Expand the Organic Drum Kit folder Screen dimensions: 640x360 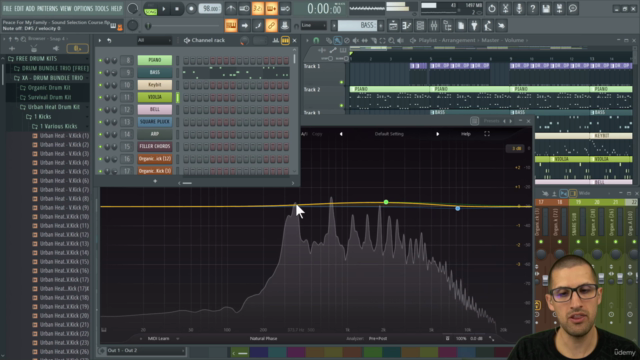pos(49,88)
